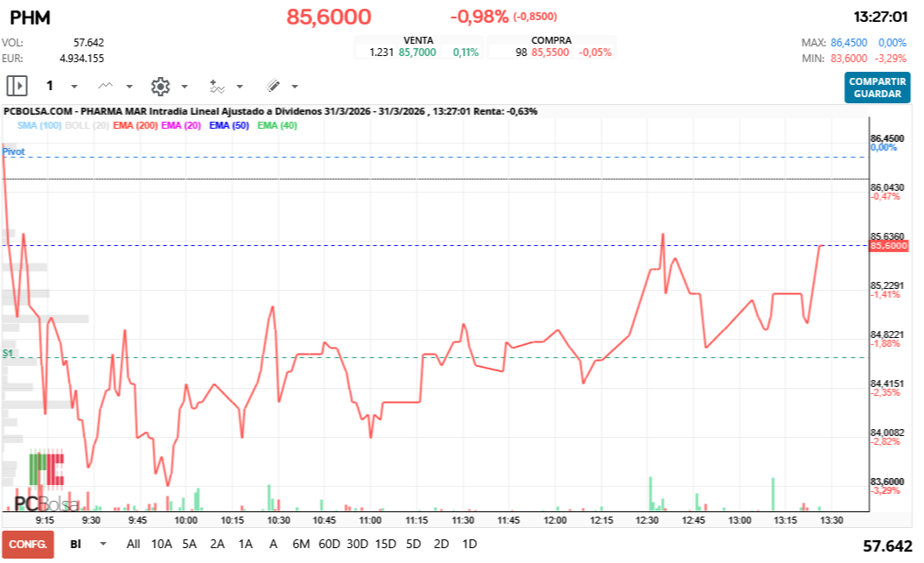Viewport: 924px width, 563px height.
Task: Expand the chart type dropdown arrow
Action: pos(129,87)
